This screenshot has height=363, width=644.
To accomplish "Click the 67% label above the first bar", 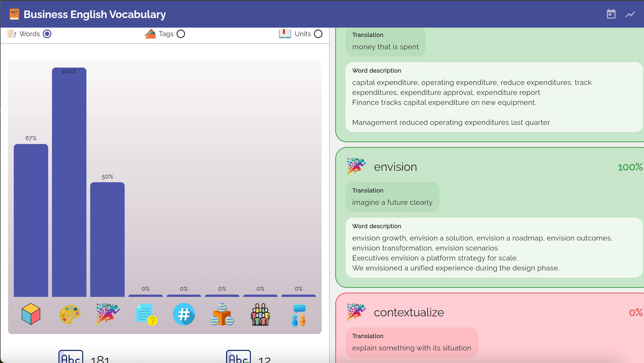I will tap(31, 138).
